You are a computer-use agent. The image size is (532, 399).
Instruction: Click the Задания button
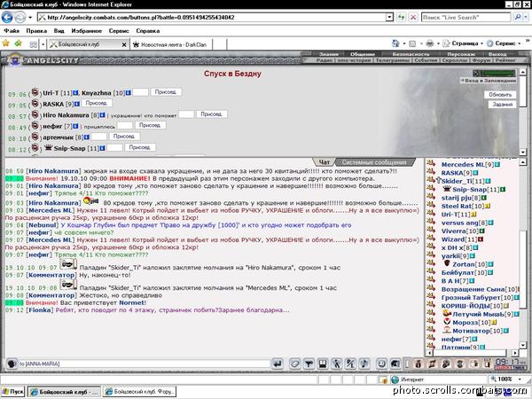[x=502, y=104]
